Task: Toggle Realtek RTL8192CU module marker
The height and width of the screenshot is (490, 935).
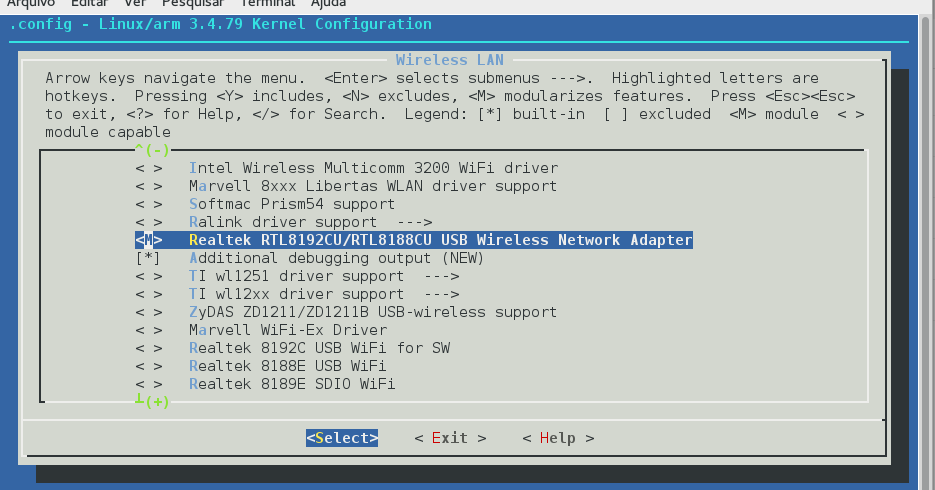Action: [x=148, y=240]
